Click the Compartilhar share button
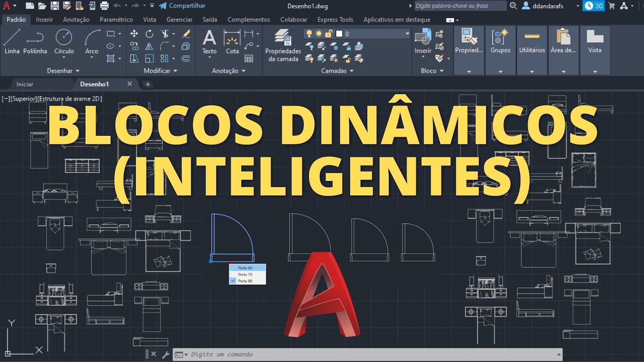644x362 pixels. [182, 6]
